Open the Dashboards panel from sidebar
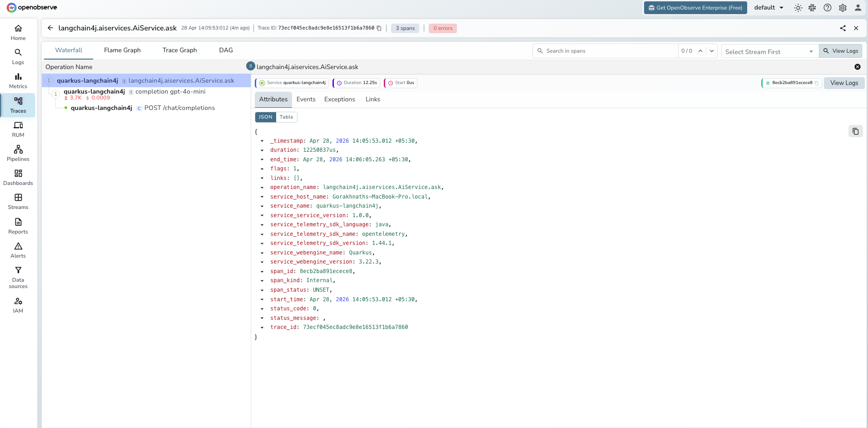This screenshot has height=428, width=868. tap(18, 177)
